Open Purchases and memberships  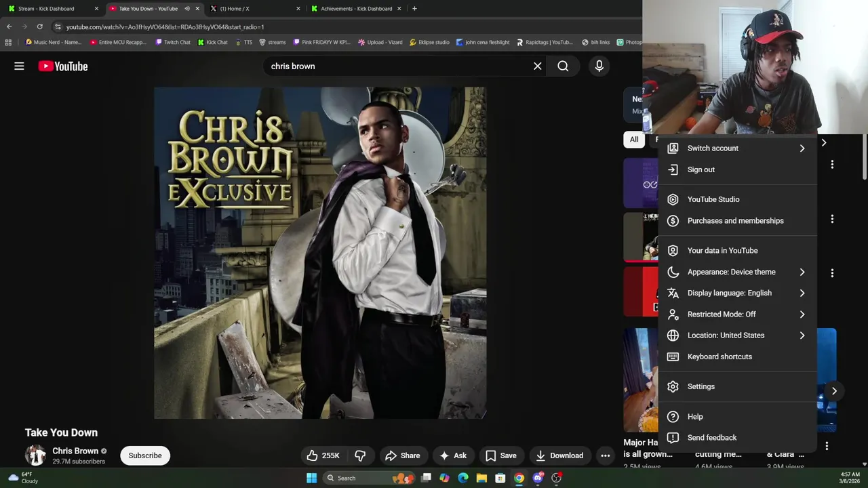click(x=737, y=220)
